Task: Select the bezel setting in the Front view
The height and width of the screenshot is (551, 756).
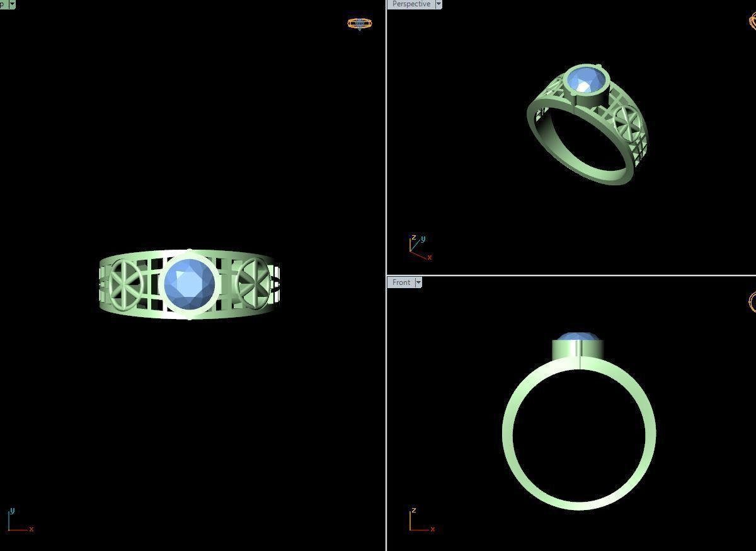Action: click(578, 350)
